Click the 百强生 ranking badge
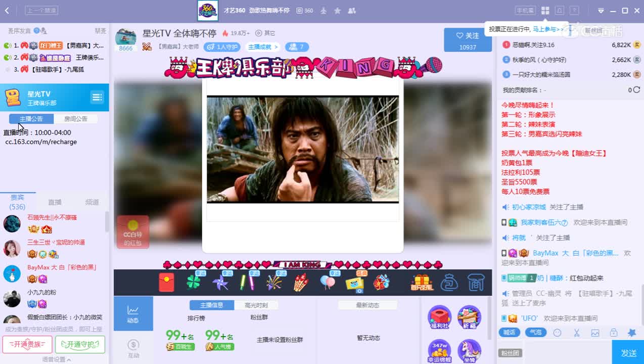 pos(180,347)
